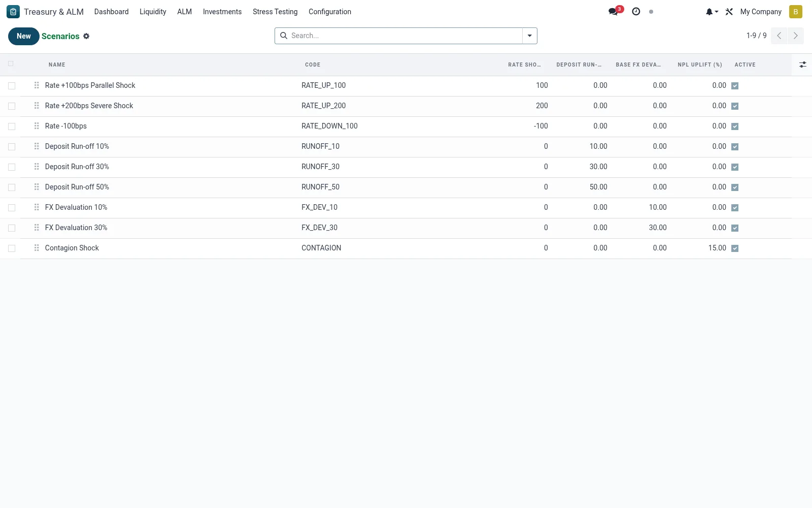Check the select-all rows checkbox
The width and height of the screenshot is (812, 508).
tap(11, 63)
